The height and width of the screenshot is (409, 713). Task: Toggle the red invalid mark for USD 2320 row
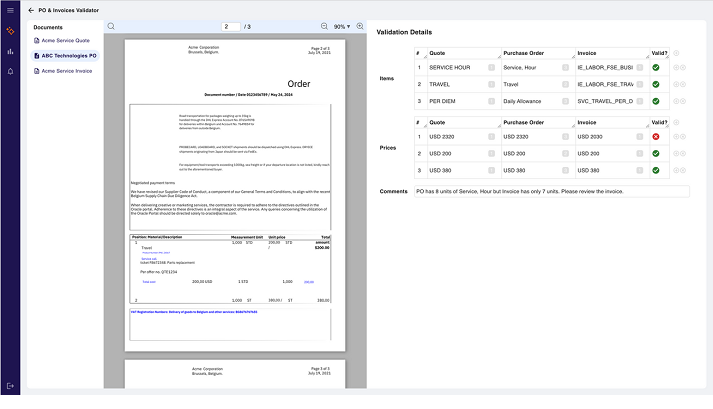point(654,137)
